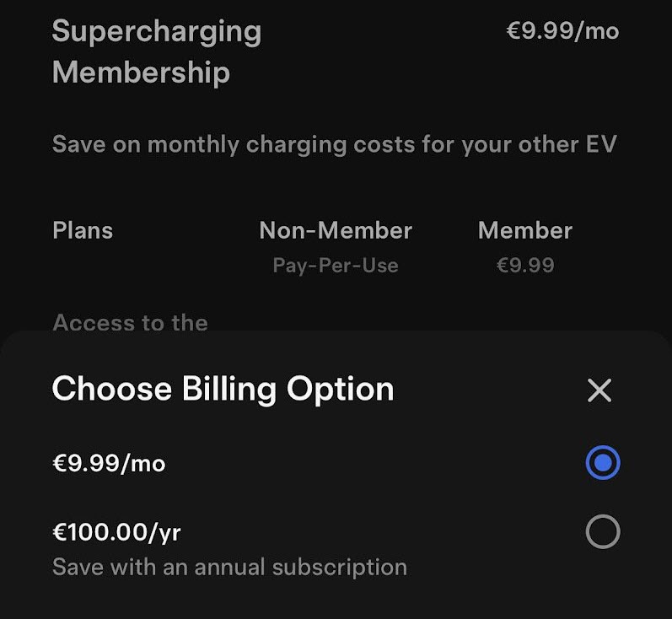Screen dimensions: 672x619
Task: Select the €100.00/yr annual radio button
Action: [603, 532]
